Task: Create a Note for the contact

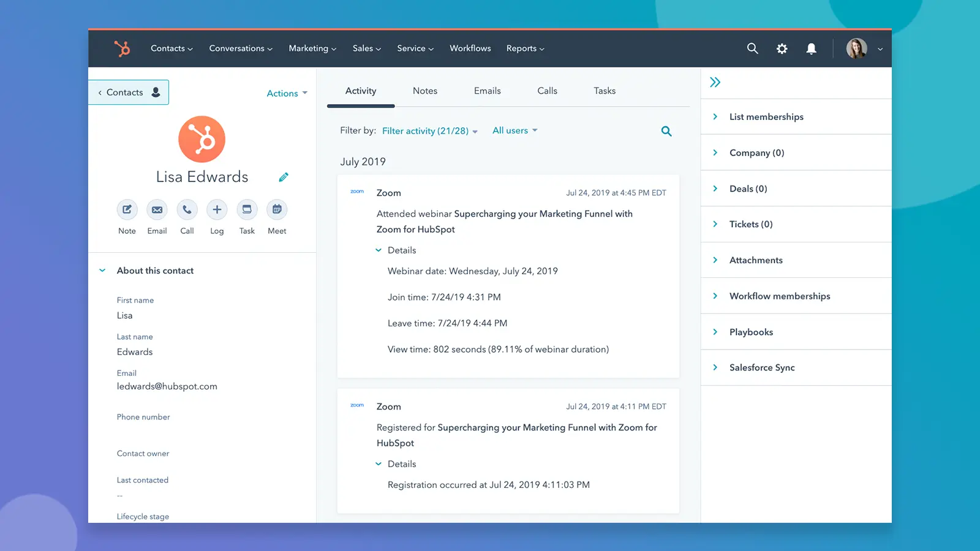Action: (x=127, y=209)
